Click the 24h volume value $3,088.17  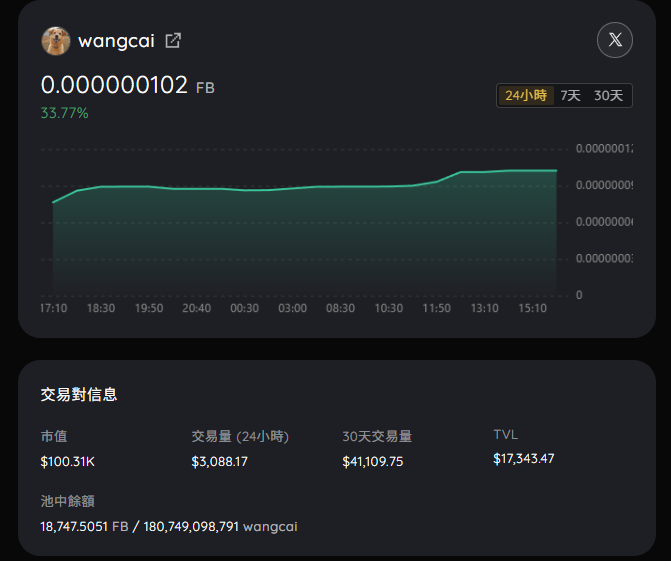[x=220, y=461]
